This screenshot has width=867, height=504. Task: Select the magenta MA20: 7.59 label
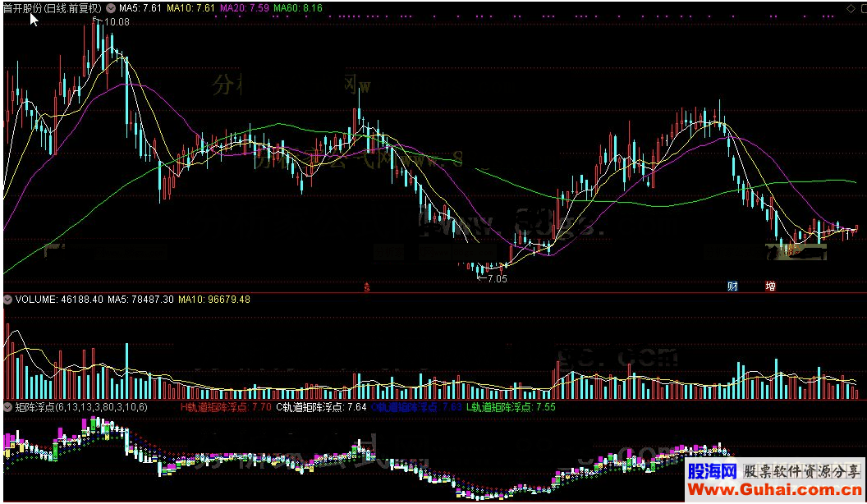point(245,8)
